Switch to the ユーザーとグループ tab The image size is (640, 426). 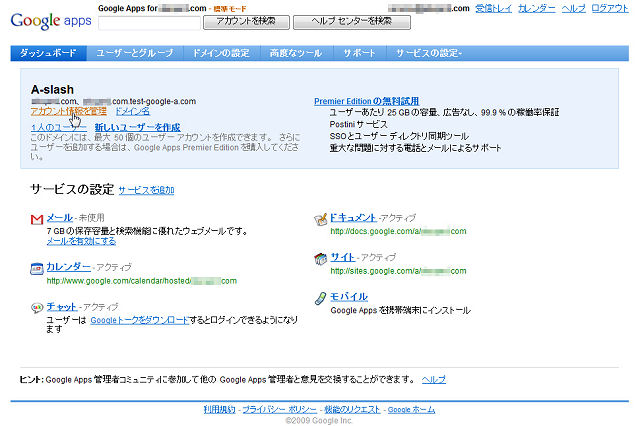(135, 53)
